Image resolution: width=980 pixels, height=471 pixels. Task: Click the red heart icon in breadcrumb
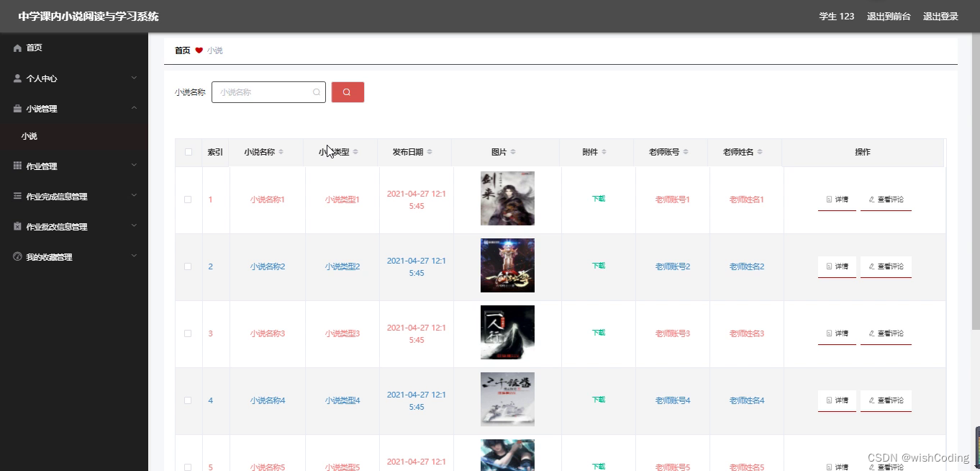click(x=199, y=50)
